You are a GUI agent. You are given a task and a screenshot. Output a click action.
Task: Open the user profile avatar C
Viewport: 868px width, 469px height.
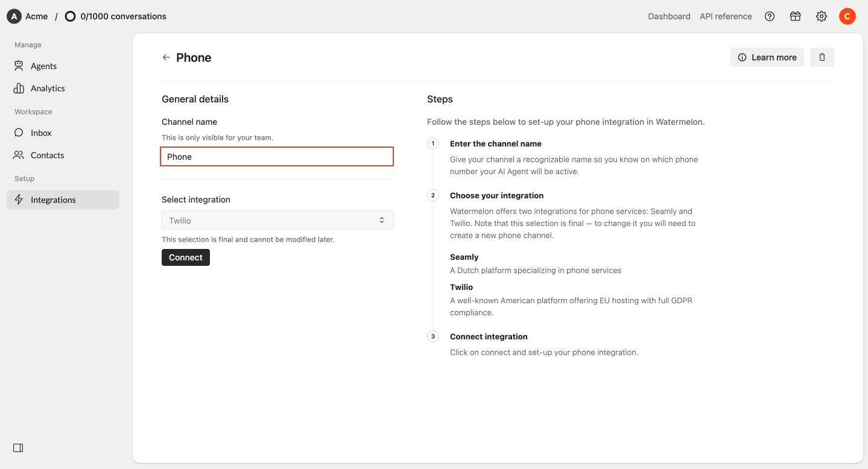tap(847, 16)
